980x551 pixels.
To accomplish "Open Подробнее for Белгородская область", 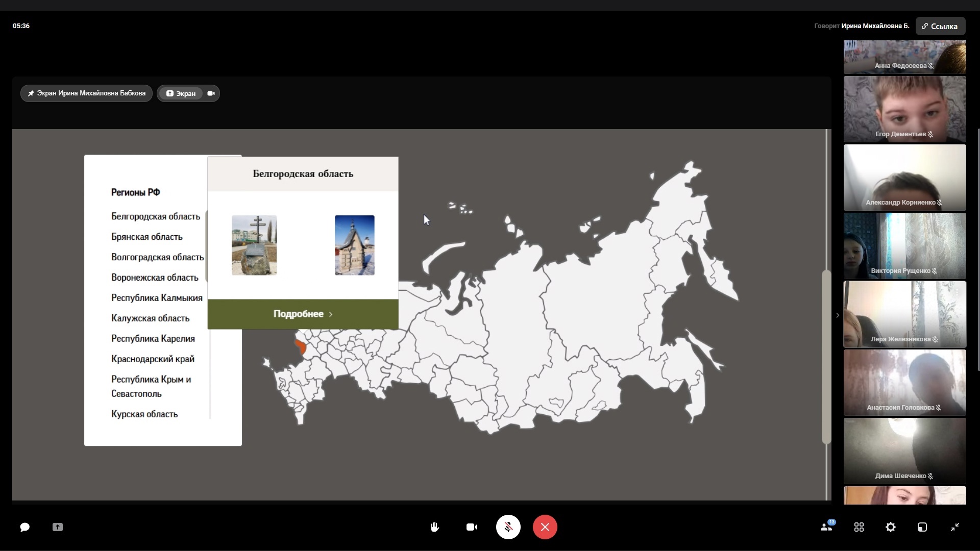I will 303,314.
